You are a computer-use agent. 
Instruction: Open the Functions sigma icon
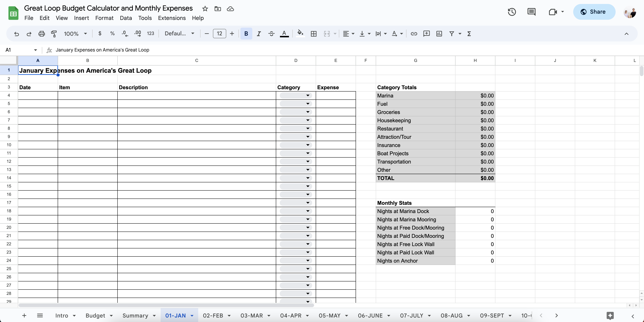point(469,34)
